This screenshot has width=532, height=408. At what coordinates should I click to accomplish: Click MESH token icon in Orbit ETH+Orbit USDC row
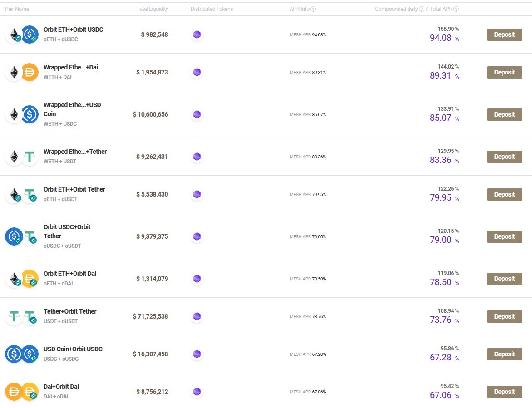[x=197, y=34]
